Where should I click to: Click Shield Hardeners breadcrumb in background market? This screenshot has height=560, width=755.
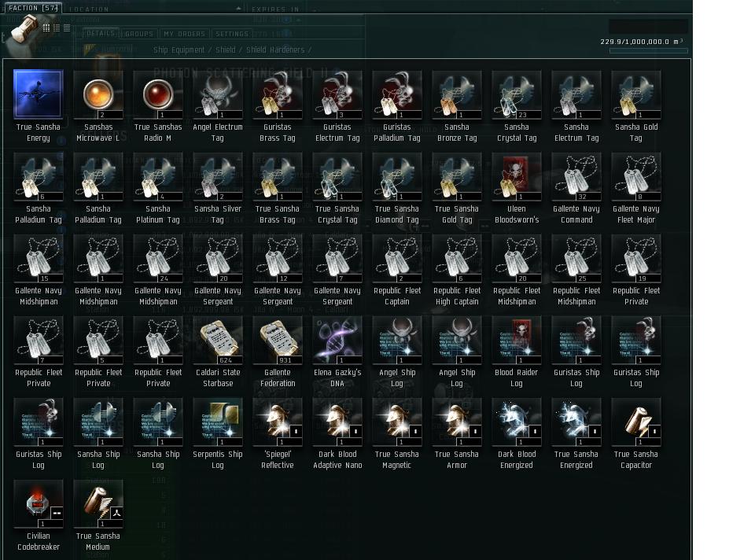click(x=275, y=50)
